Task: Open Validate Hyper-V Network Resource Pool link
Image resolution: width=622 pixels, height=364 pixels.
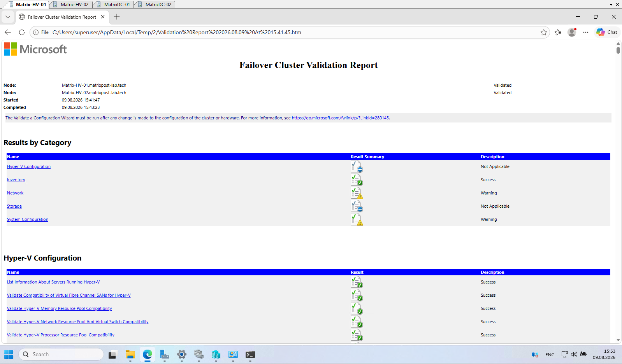Action: pyautogui.click(x=78, y=322)
